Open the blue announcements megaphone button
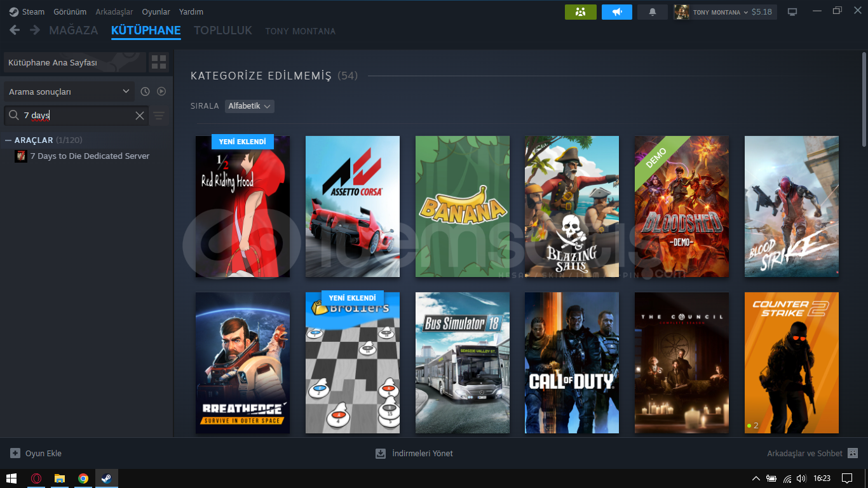This screenshot has width=868, height=488. click(617, 12)
